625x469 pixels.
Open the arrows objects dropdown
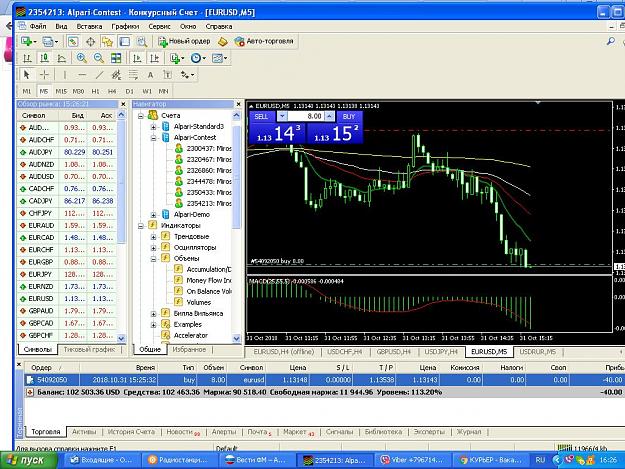tap(187, 75)
